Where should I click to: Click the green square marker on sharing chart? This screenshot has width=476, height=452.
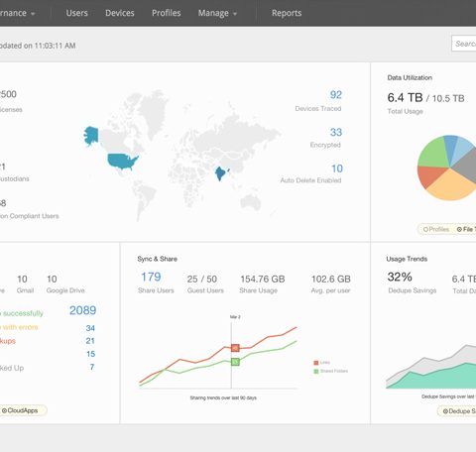tap(235, 362)
